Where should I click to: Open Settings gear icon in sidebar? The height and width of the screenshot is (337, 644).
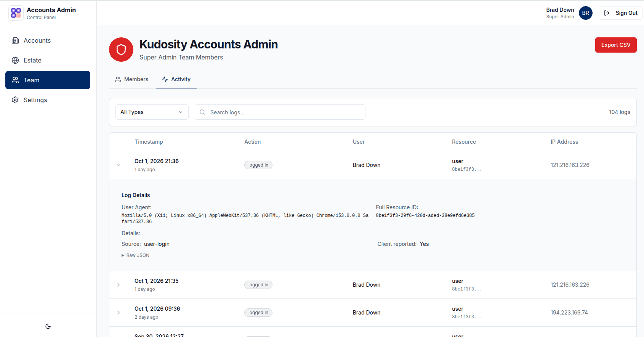[15, 100]
